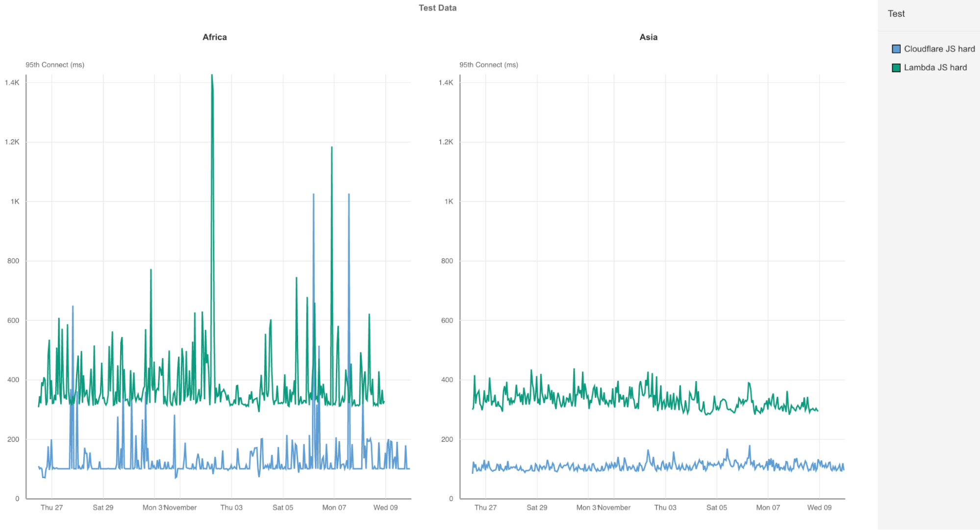This screenshot has width=980, height=530.
Task: Click the green Lambda JS hard legend swatch
Action: point(896,68)
